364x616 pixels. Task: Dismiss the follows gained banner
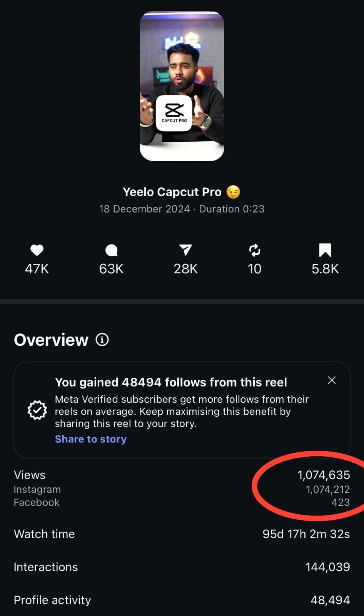click(x=332, y=380)
